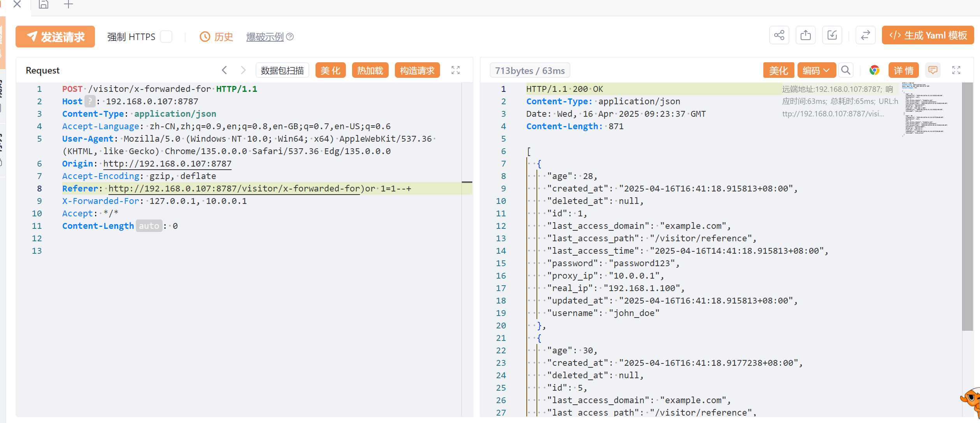Screen dimensions: 980x423
Task: Open the 历史 history menu
Action: click(x=216, y=37)
